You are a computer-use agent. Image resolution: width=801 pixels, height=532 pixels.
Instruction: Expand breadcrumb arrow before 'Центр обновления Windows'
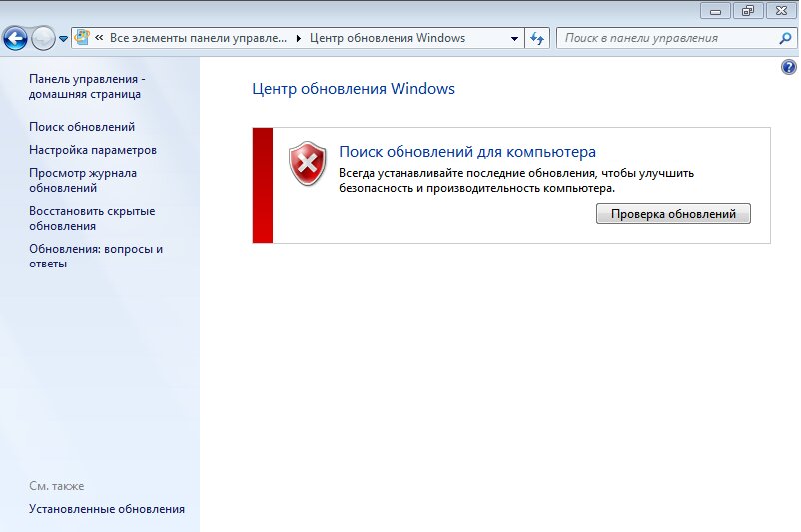299,38
